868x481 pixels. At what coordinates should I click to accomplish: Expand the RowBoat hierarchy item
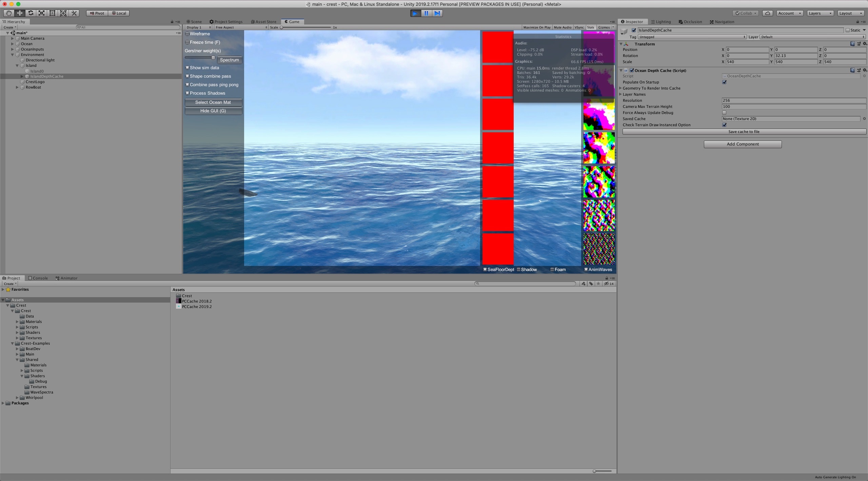[17, 87]
